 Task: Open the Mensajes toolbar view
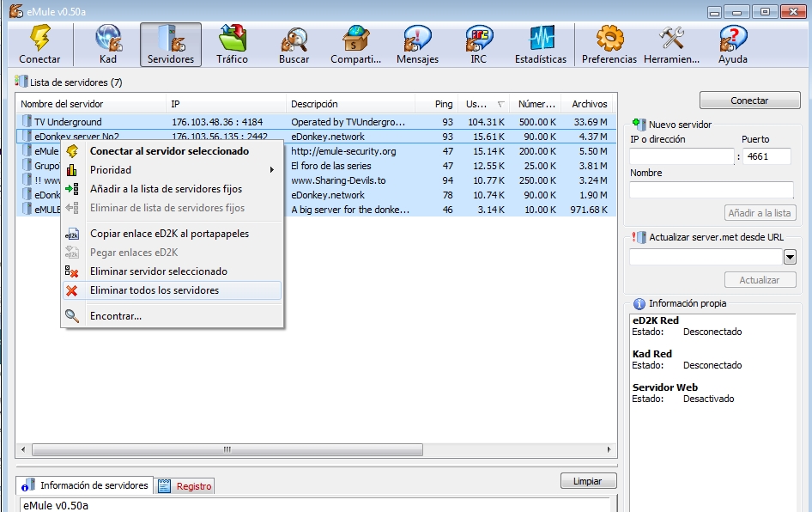[x=417, y=45]
